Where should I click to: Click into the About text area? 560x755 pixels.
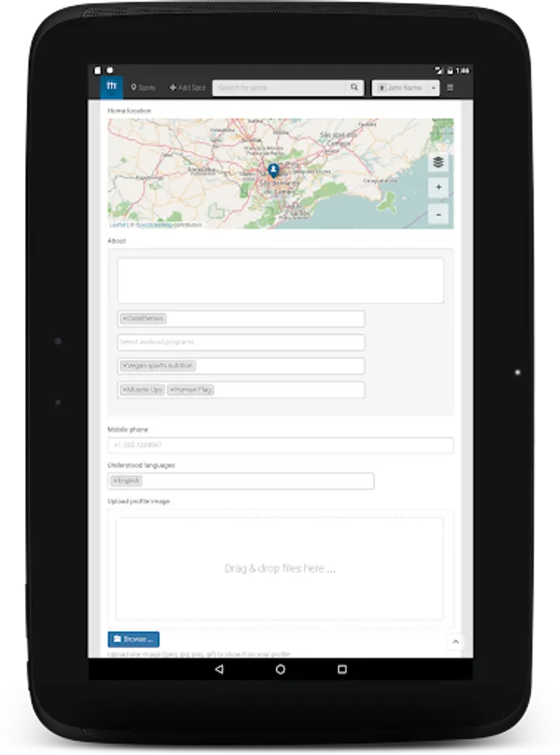coord(280,281)
